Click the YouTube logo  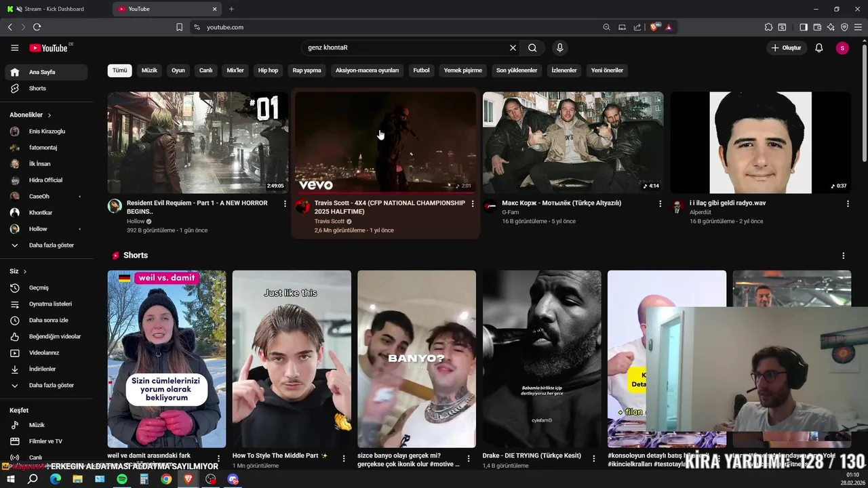pos(49,48)
